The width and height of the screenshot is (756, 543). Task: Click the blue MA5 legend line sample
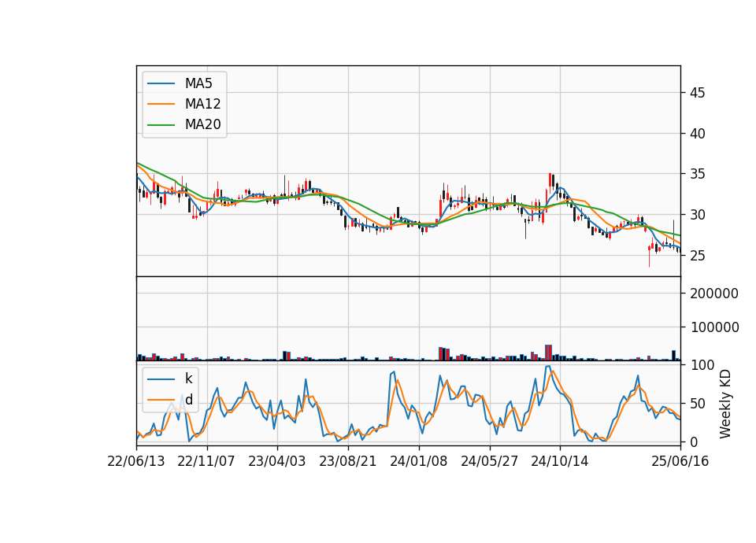coord(161,83)
